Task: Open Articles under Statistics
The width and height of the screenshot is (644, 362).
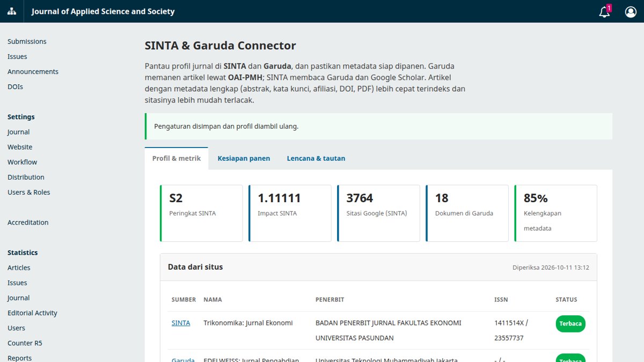Action: 19,268
